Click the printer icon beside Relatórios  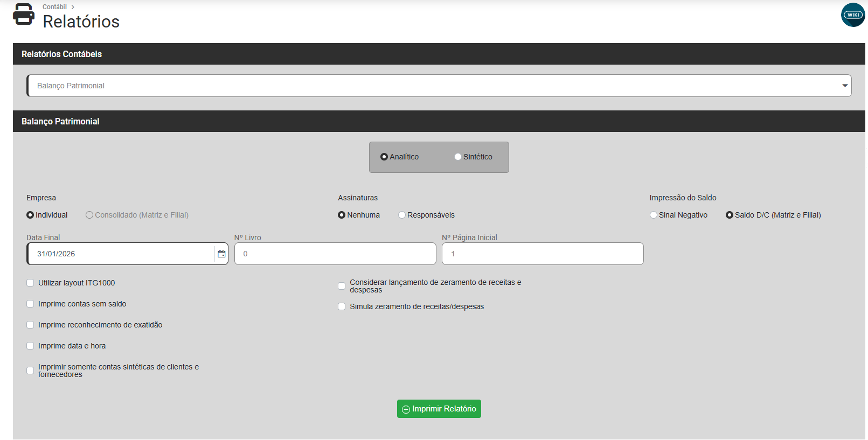tap(24, 15)
